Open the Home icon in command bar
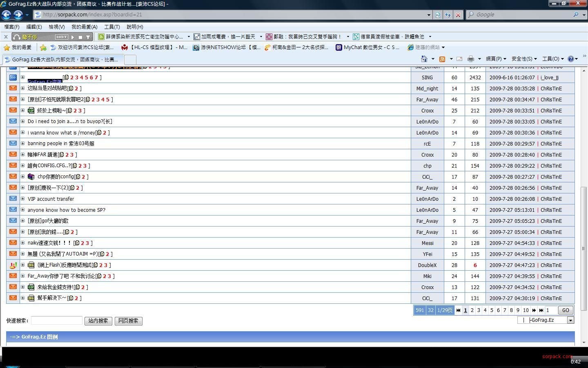The width and height of the screenshot is (588, 368). pos(424,59)
